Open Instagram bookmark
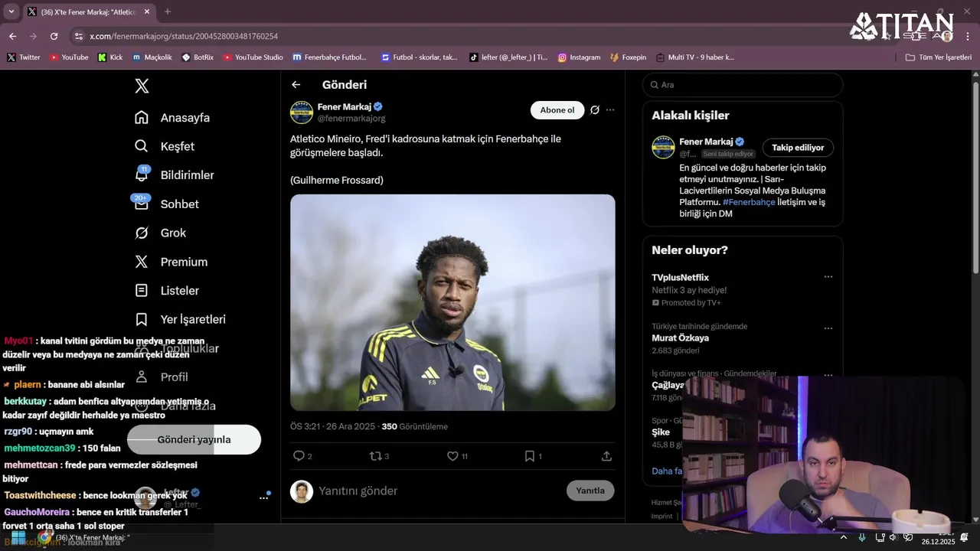Viewport: 980px width, 551px height. [x=579, y=57]
